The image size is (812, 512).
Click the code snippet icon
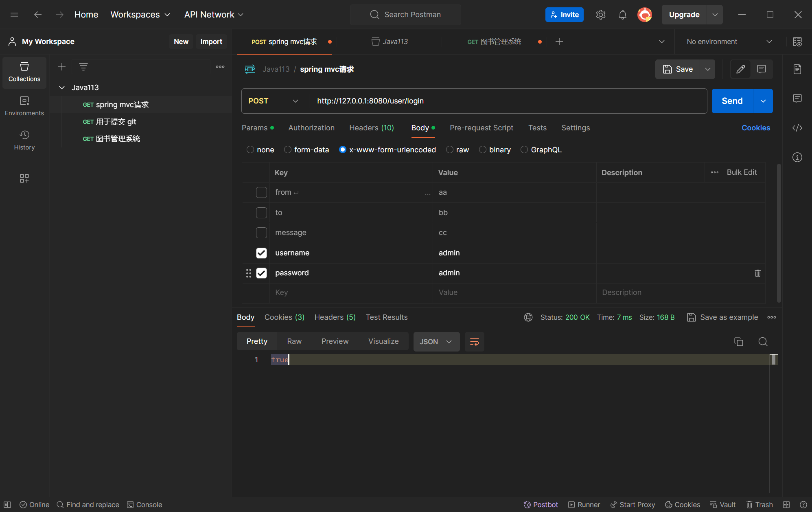click(797, 128)
